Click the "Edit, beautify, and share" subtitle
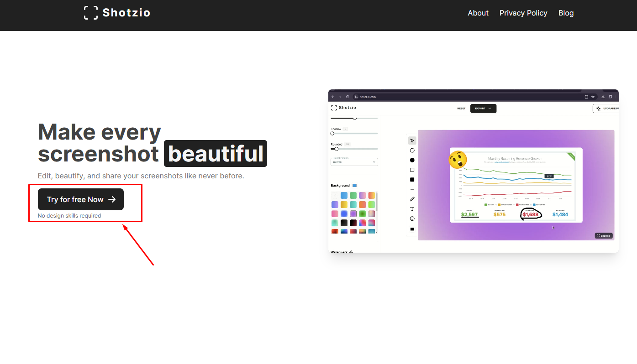The height and width of the screenshot is (364, 637). coord(141,176)
